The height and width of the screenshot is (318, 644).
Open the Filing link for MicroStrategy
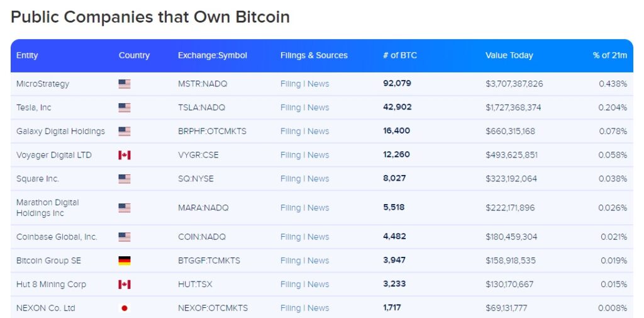pos(291,84)
